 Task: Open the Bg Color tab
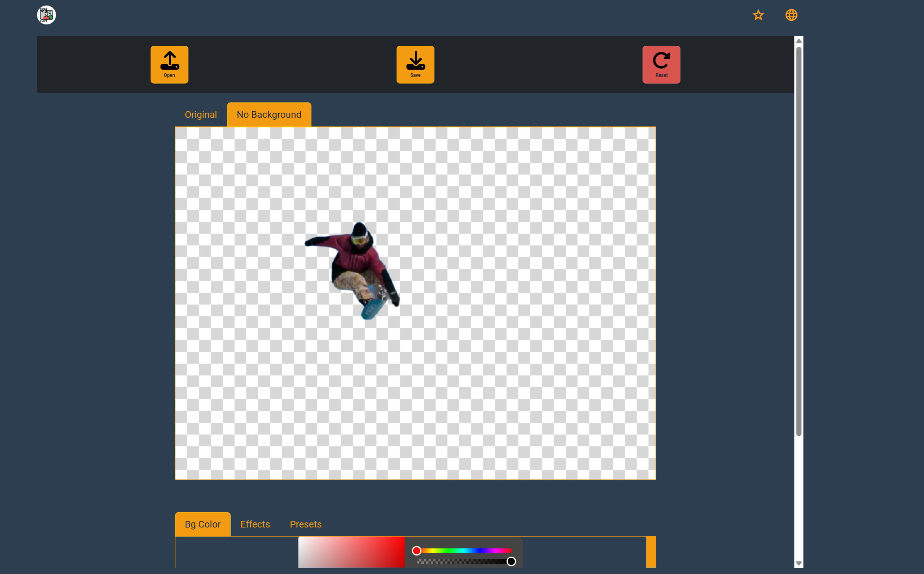pyautogui.click(x=203, y=524)
